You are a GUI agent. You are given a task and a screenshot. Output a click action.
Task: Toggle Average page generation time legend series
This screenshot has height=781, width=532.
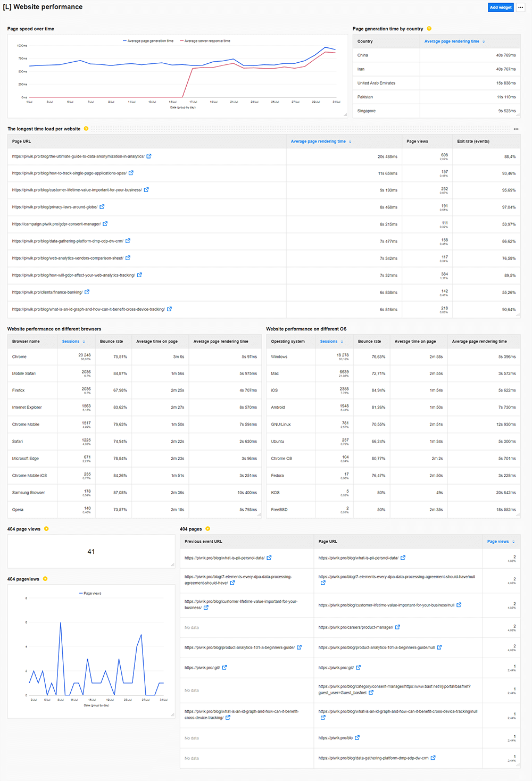pos(148,41)
